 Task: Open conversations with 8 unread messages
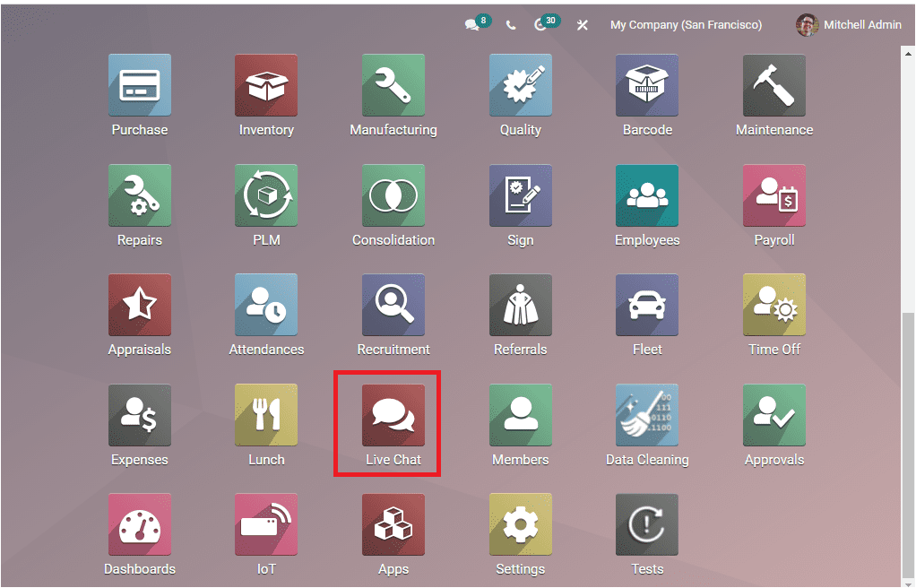pyautogui.click(x=478, y=23)
